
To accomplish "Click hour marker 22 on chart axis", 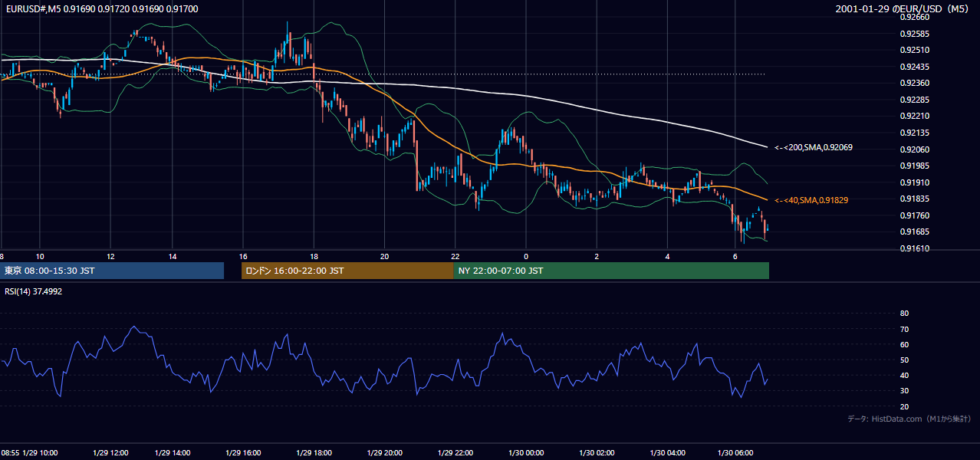I will tap(455, 256).
